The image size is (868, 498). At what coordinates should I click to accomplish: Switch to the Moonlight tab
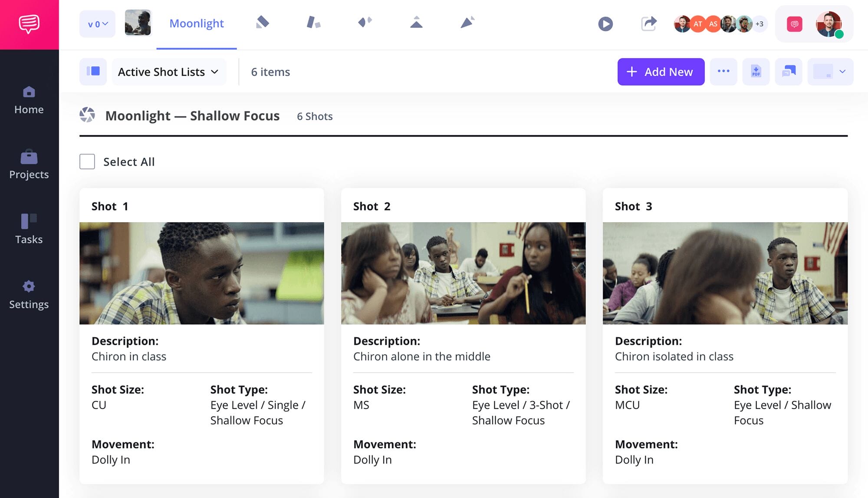[x=197, y=23]
